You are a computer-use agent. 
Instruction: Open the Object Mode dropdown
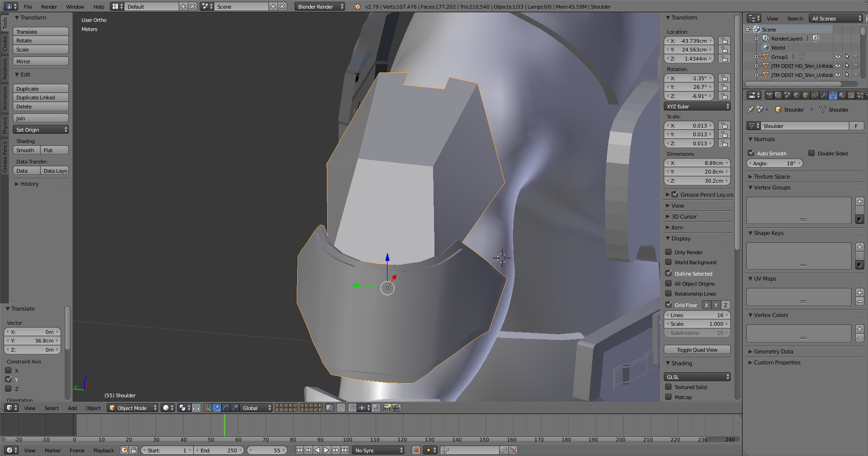coord(133,408)
